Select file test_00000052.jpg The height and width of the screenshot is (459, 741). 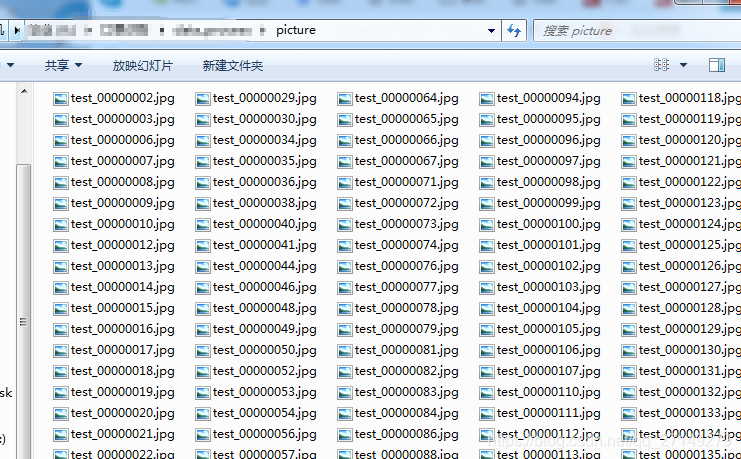[256, 372]
